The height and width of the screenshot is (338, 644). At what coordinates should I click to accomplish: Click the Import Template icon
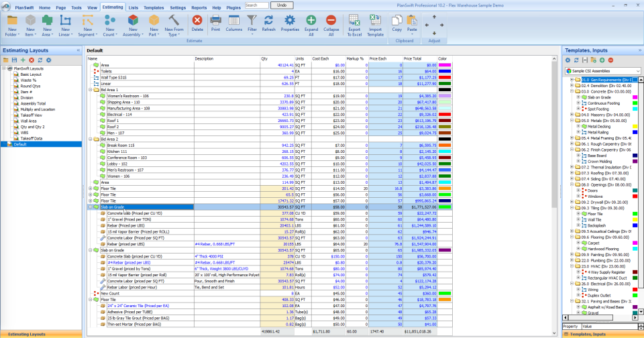click(375, 20)
